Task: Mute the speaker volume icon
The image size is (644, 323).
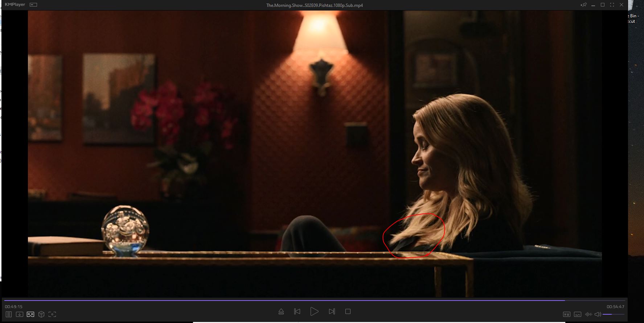Action: 598,314
